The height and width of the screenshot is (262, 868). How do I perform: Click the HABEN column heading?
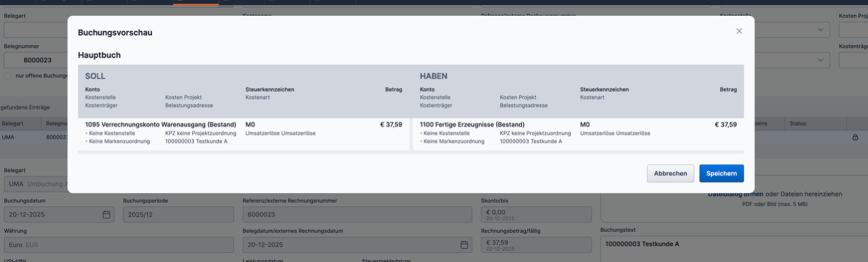point(434,76)
